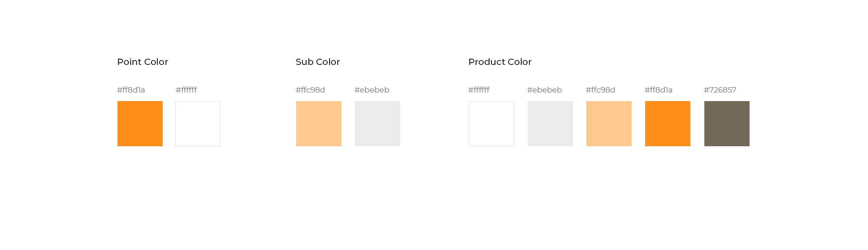Click the Sub Color heading
The image size is (868, 250).
(318, 62)
